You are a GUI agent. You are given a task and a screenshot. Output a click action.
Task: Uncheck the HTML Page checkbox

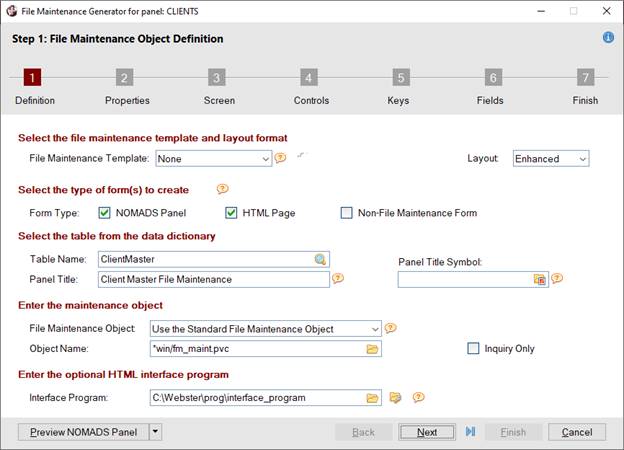click(231, 212)
